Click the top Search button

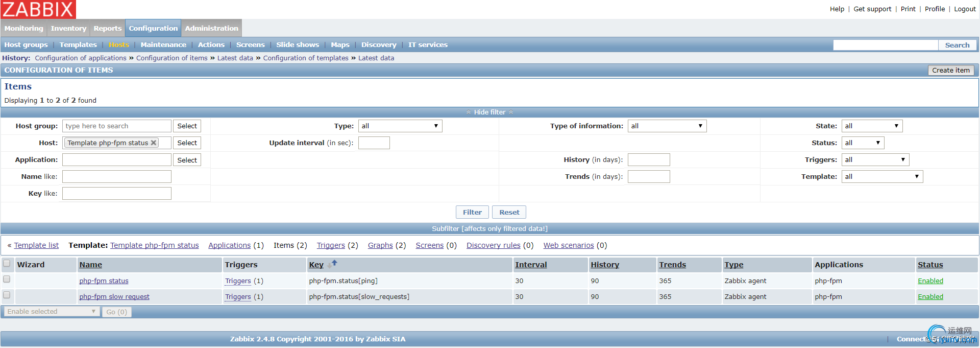[957, 45]
